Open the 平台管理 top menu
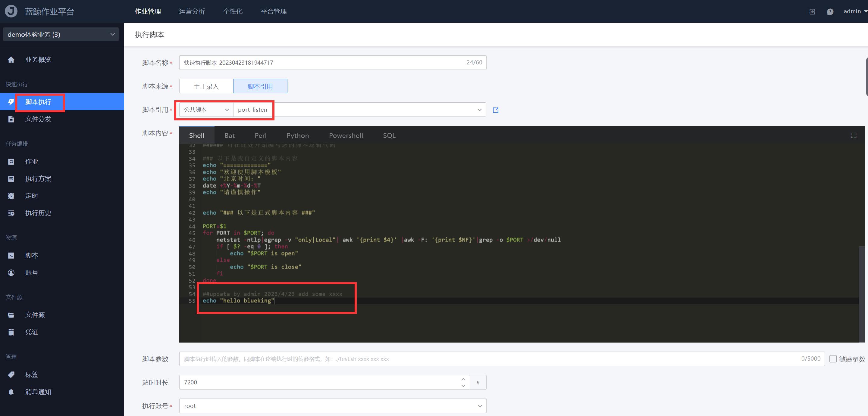This screenshot has width=868, height=416. 274,11
